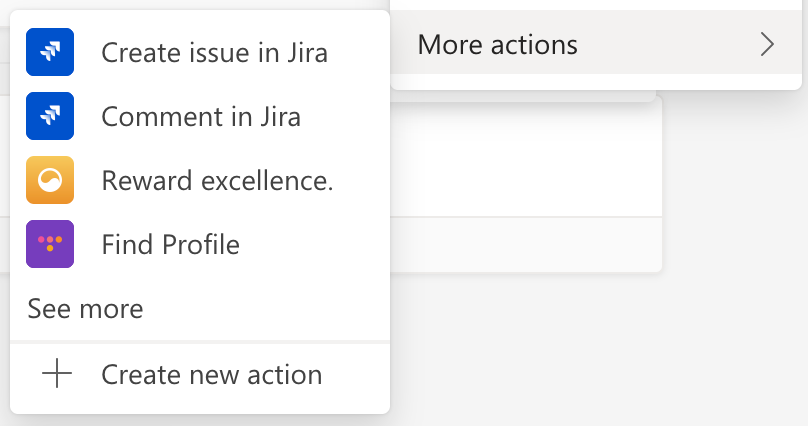Image resolution: width=808 pixels, height=426 pixels.
Task: Click the purple Find Profile app icon
Action: pyautogui.click(x=50, y=244)
